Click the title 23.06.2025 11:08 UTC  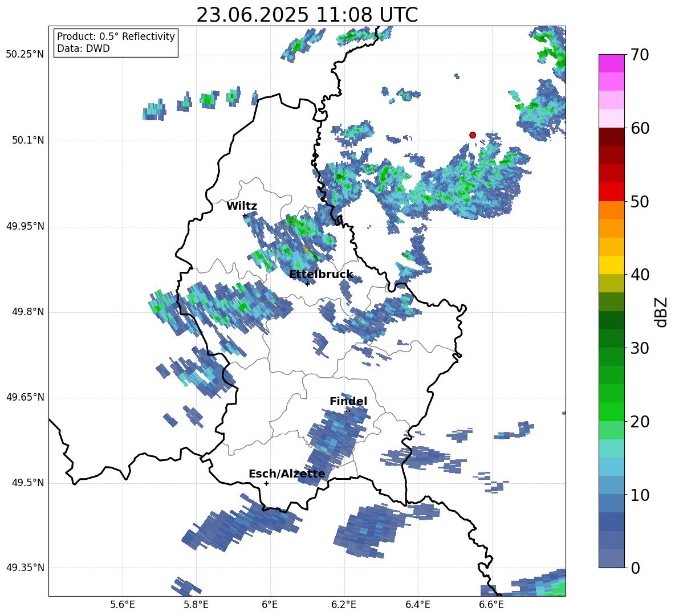tap(307, 15)
